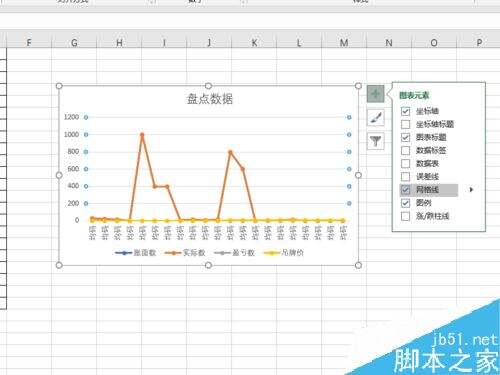Viewport: 500px width, 375px height.
Task: Click the orange data point at 1000 peak
Action: pos(142,135)
